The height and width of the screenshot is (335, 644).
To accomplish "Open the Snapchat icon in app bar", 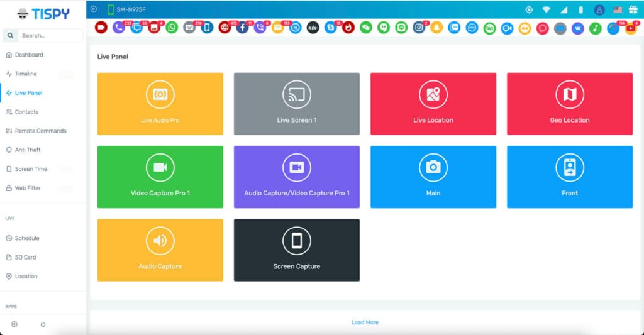I will [x=436, y=28].
